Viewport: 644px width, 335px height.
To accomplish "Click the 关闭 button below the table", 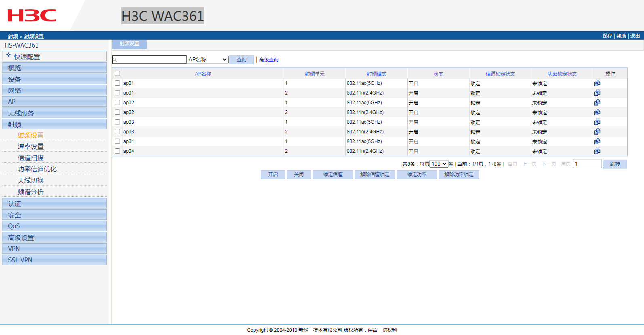I will [299, 175].
